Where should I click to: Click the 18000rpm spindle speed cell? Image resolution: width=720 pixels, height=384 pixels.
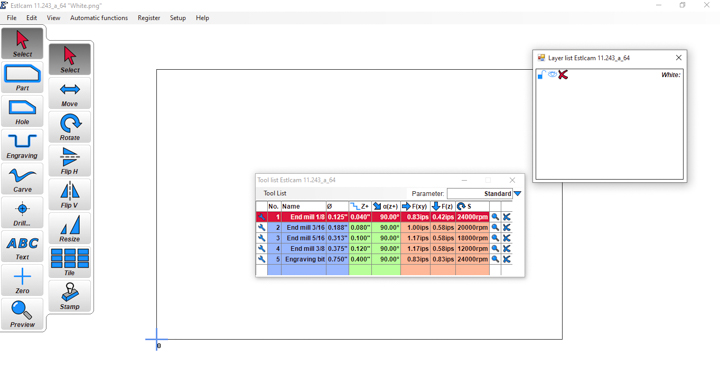pos(472,238)
